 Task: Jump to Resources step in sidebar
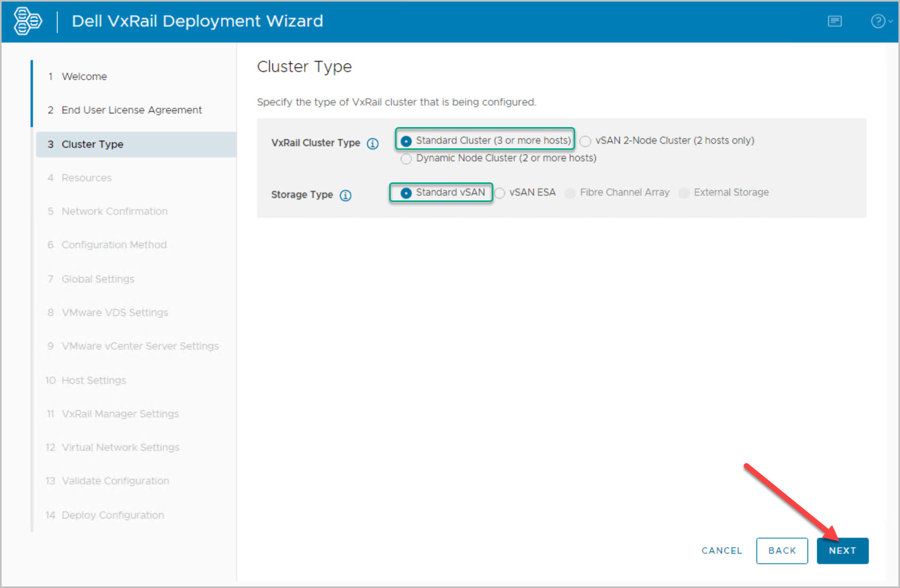[x=87, y=178]
